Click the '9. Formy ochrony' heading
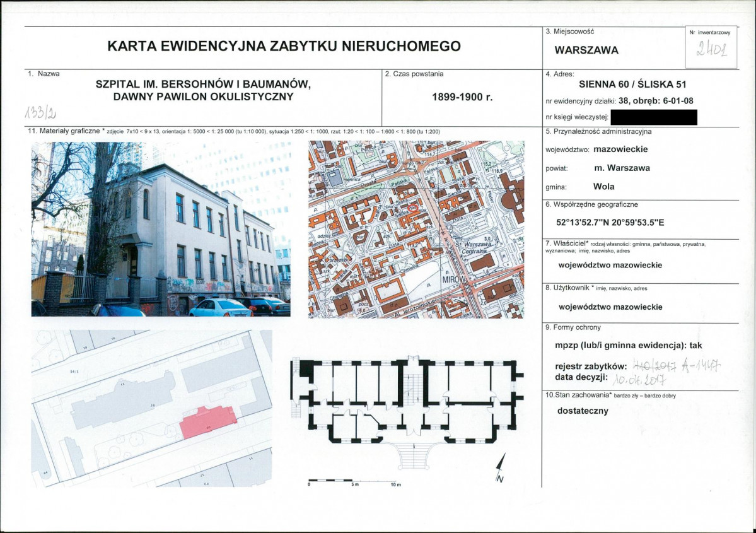This screenshot has width=756, height=533. (x=573, y=327)
